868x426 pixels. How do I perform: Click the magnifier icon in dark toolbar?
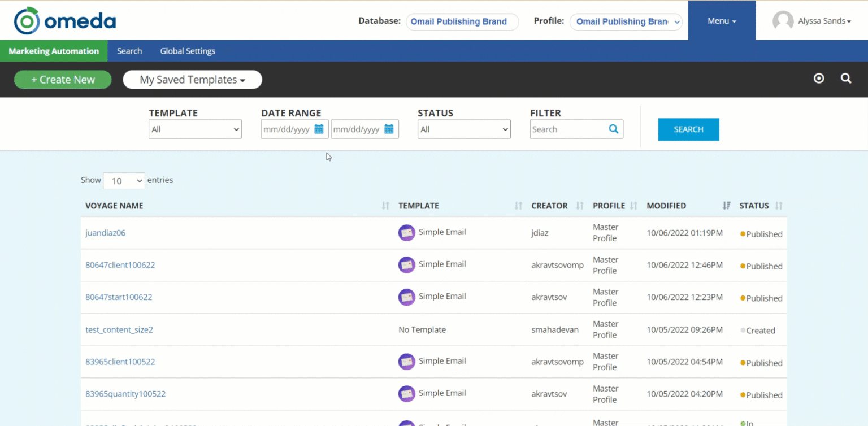point(845,79)
